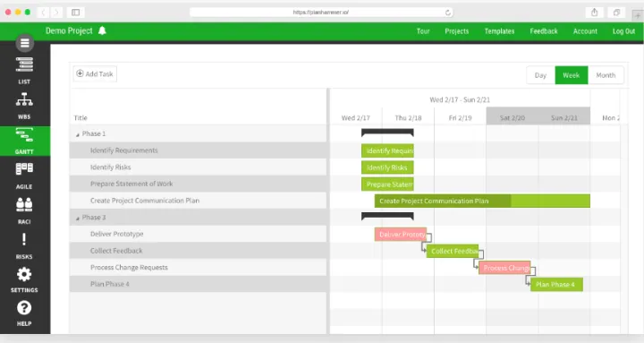Screen dimensions: 644x343
Task: Select Prepare Statement of Work row
Action: click(198, 184)
